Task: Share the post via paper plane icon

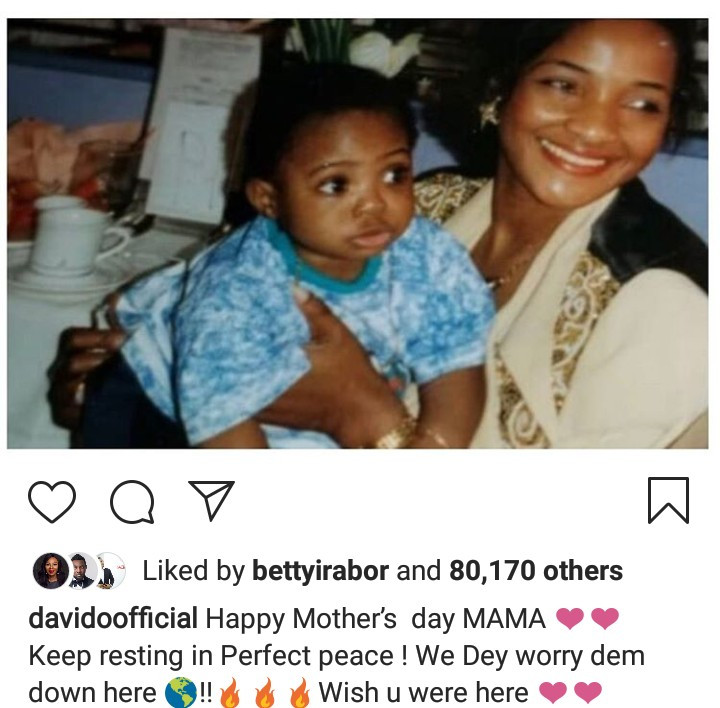Action: click(x=211, y=500)
